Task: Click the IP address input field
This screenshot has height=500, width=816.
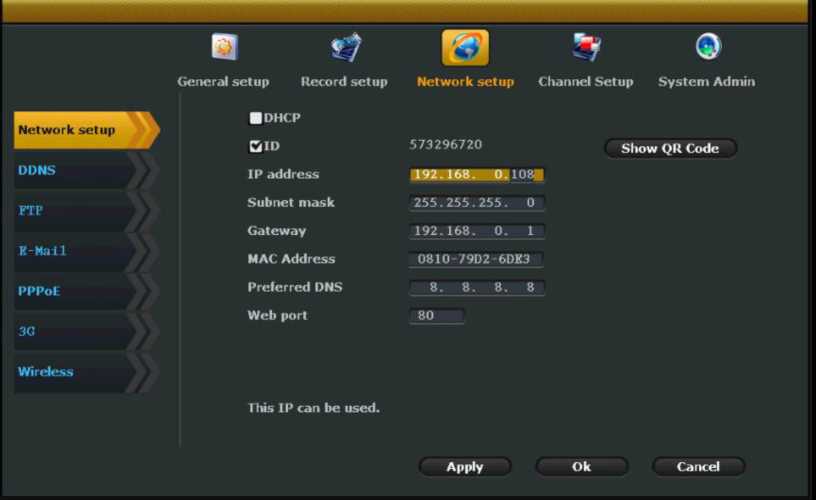Action: click(477, 175)
